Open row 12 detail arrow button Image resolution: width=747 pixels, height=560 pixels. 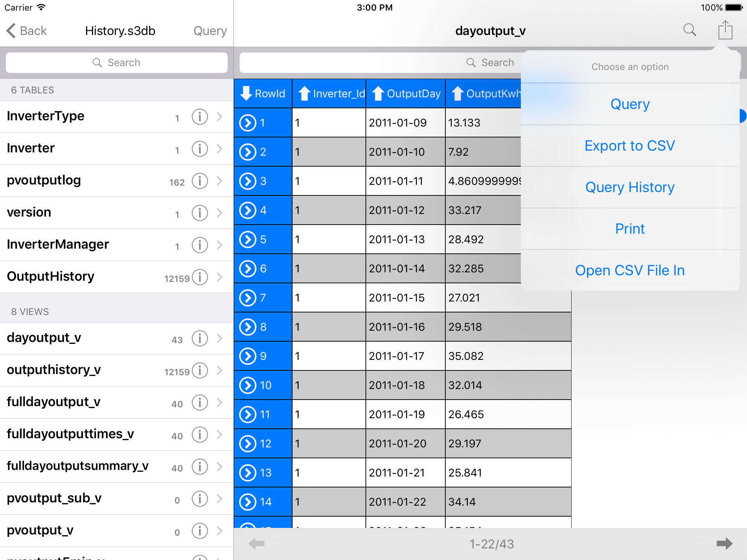click(248, 444)
